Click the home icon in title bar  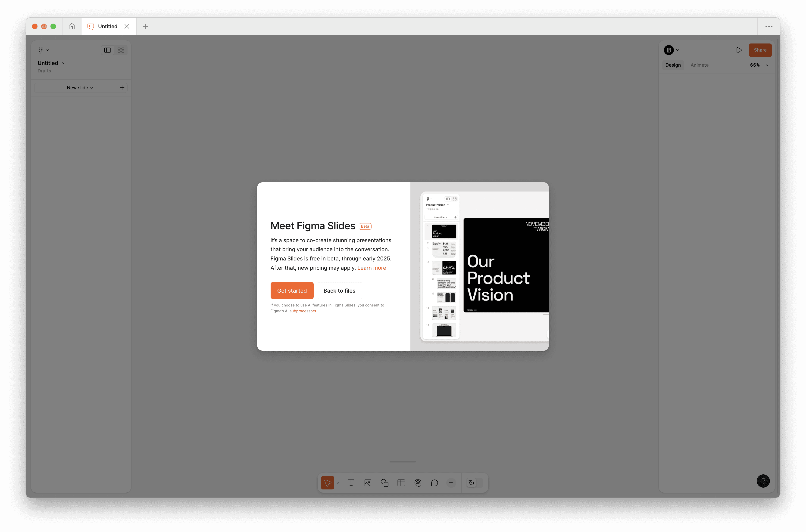pyautogui.click(x=72, y=26)
